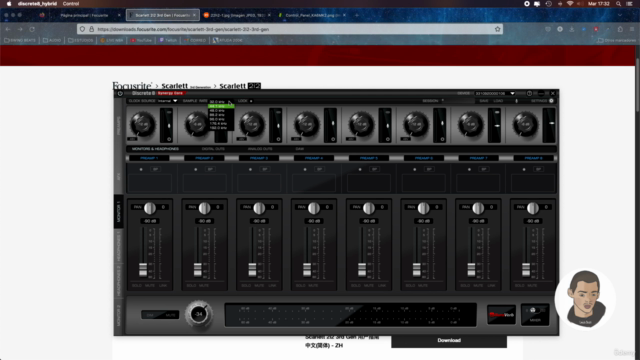This screenshot has height=360, width=640.
Task: Switch to the Digital Outs tab
Action: coord(213,149)
